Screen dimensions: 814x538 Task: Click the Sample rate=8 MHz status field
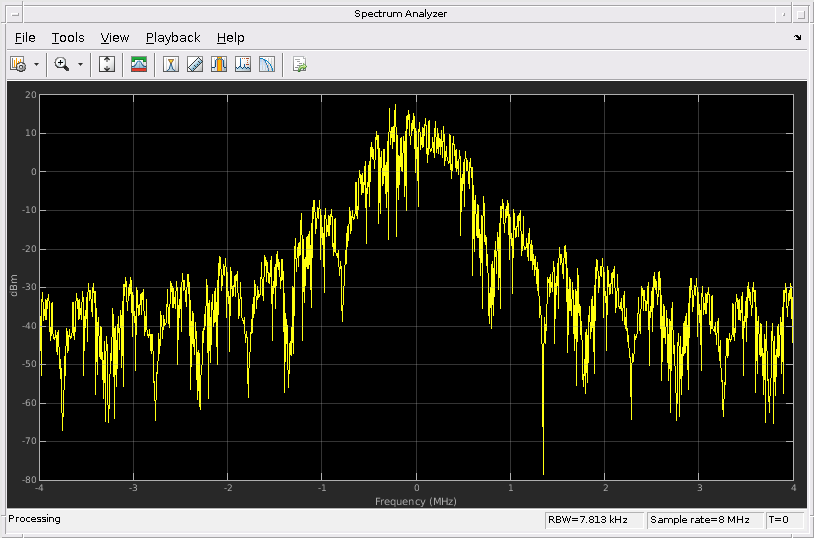point(704,520)
